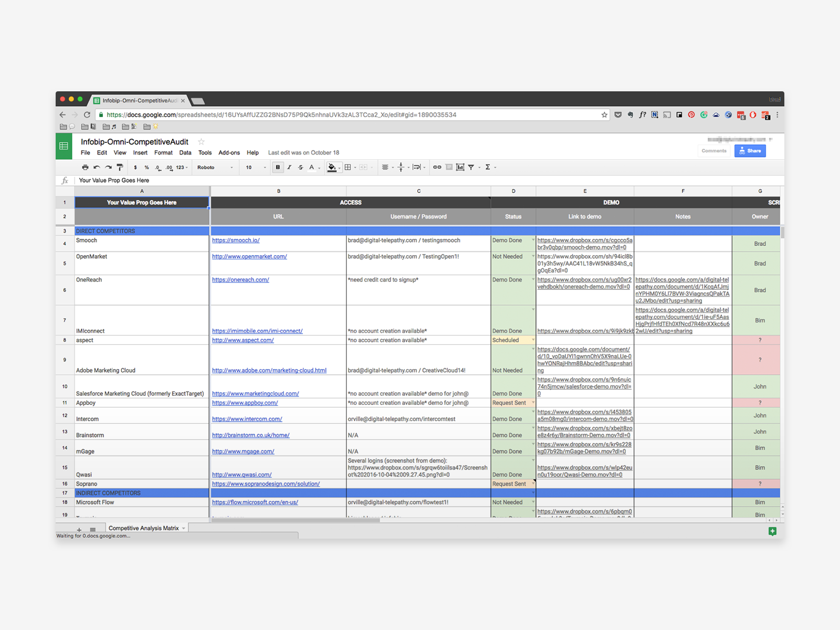
Task: Redo the last undone action
Action: 108,167
